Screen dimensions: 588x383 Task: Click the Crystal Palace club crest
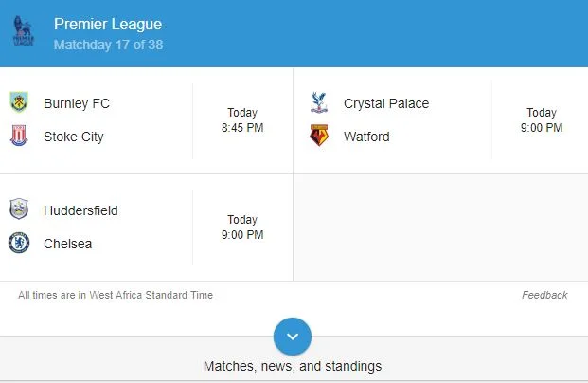(x=319, y=102)
